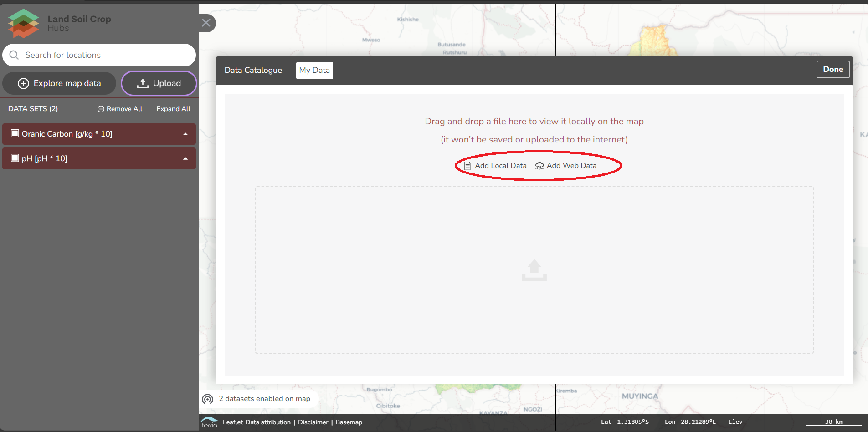This screenshot has height=432, width=868.
Task: Click the Lat 1.31805°S readout
Action: (625, 422)
